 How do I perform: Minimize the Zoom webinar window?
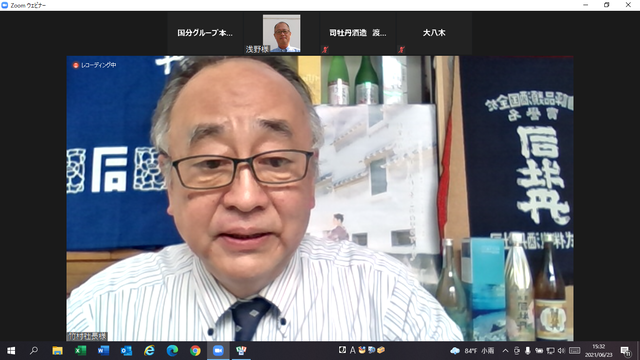[586, 5]
